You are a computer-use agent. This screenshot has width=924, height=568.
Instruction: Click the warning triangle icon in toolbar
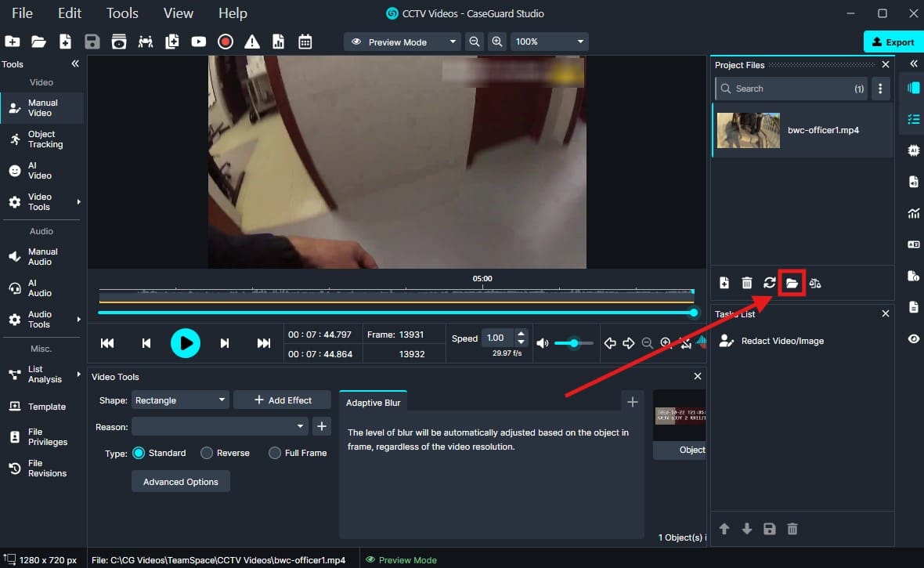click(251, 42)
